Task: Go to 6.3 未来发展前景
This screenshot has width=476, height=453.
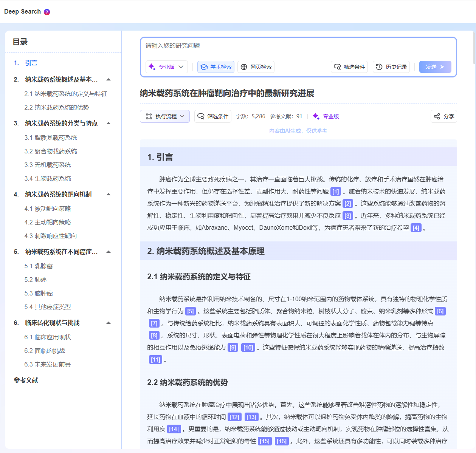Action: coord(48,364)
